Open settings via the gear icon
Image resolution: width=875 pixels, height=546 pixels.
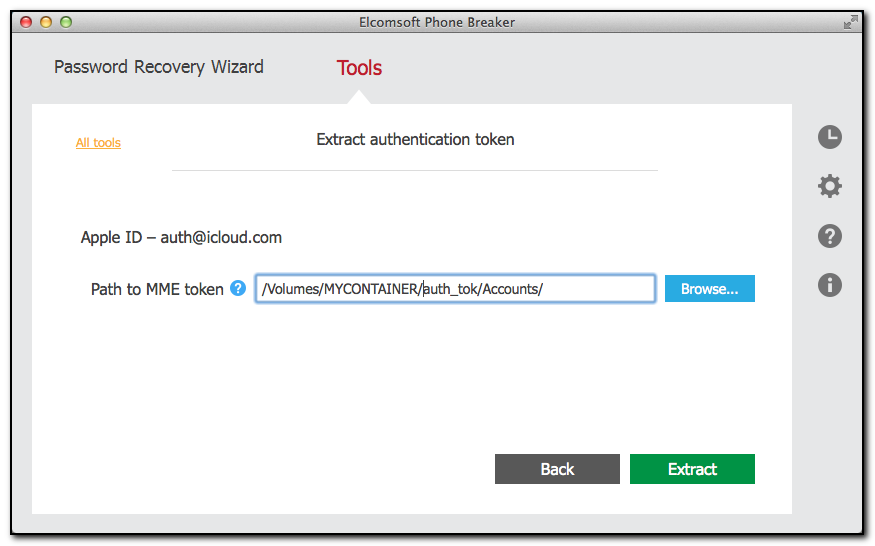coord(829,186)
